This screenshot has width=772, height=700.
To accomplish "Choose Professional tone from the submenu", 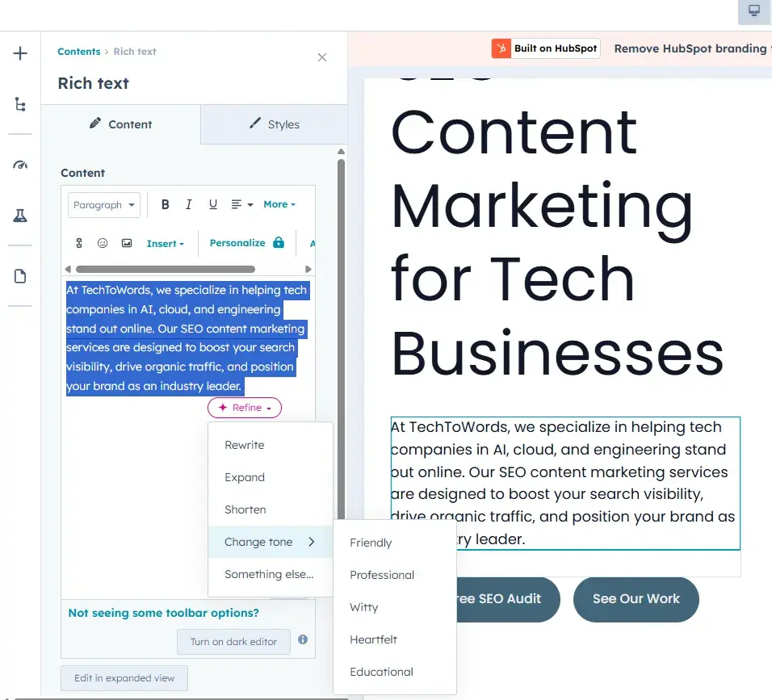I will click(382, 575).
